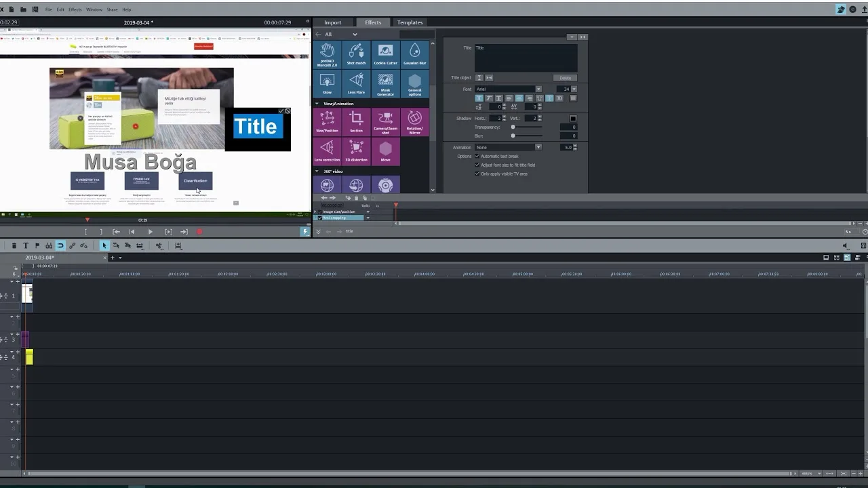Add a new project tab with plus
This screenshot has width=868, height=488.
click(113, 258)
